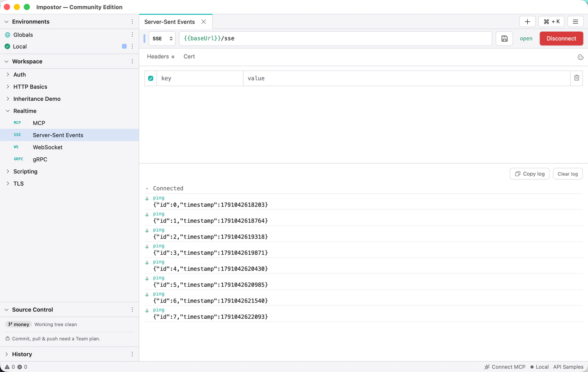Expand the Scripting folder
Image resolution: width=588 pixels, height=372 pixels.
coord(8,171)
